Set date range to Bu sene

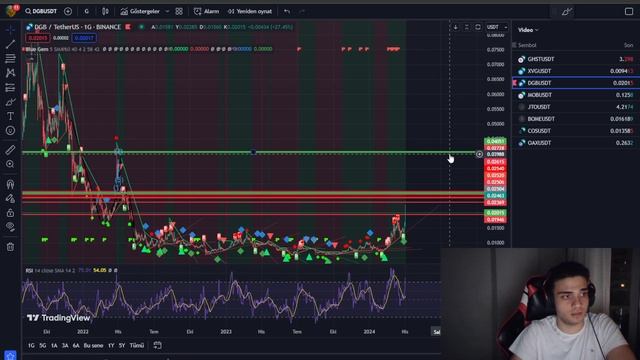93,346
